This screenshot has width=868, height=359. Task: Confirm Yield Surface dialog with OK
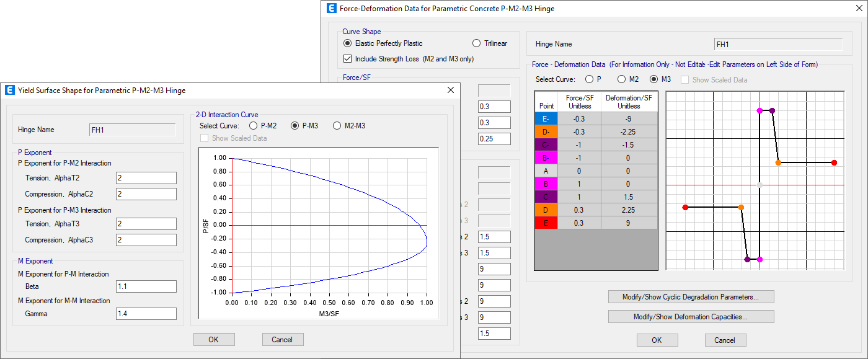[214, 339]
